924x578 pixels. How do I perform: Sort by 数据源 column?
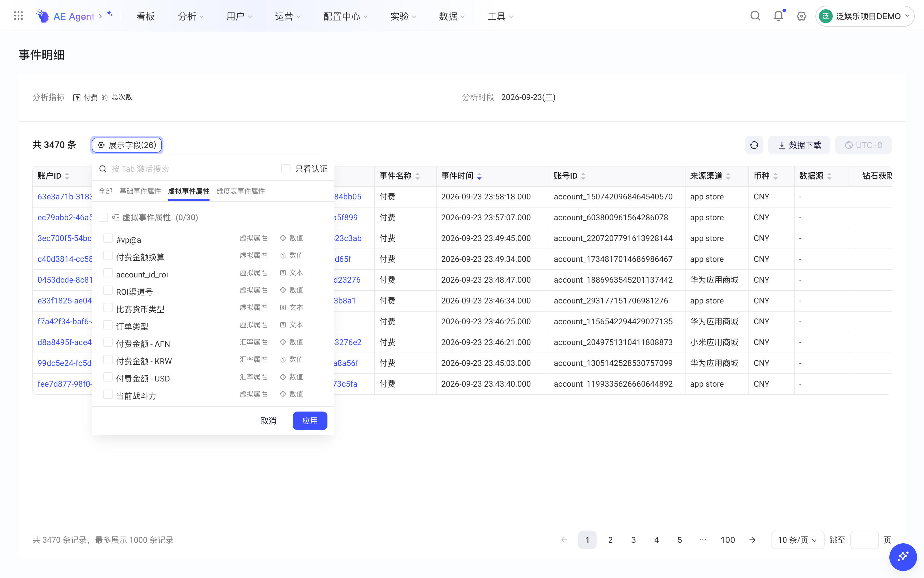[x=829, y=176]
